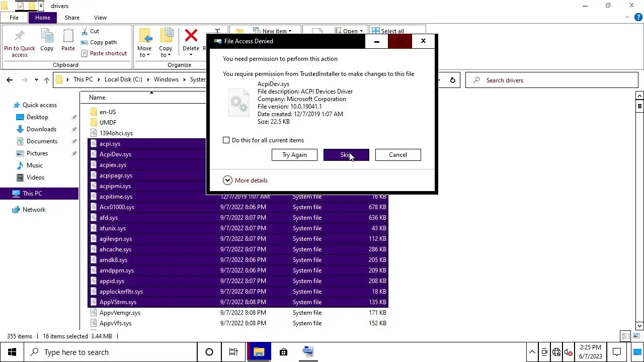Viewport: 644px width, 362px height.
Task: Open Quick Access Toolbar customize dropdown
Action: click(41, 6)
